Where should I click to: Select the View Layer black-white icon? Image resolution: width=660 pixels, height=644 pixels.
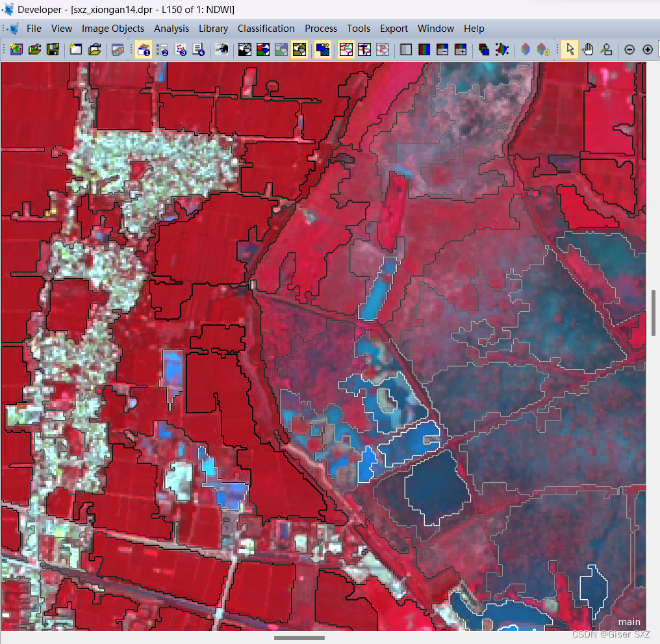[244, 49]
